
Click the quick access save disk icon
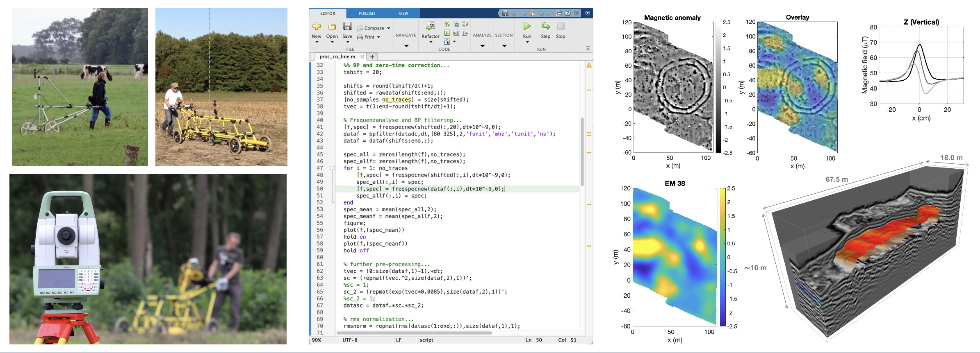coord(505,13)
